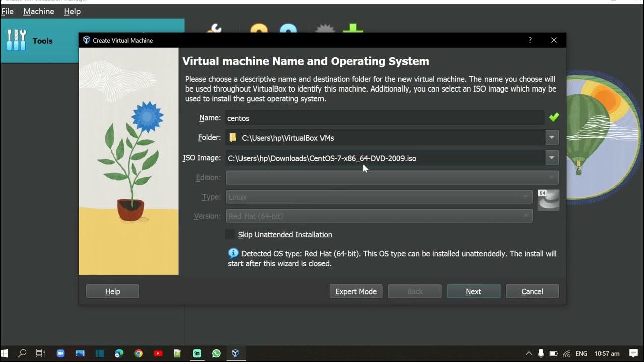The height and width of the screenshot is (362, 644).
Task: Show hidden system tray icons
Action: (x=529, y=353)
